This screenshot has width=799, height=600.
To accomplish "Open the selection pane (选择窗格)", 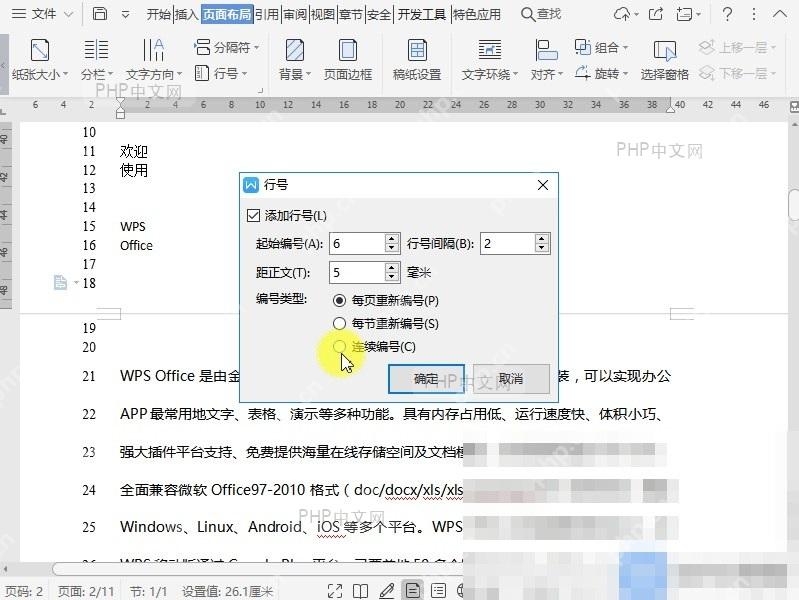I will (x=664, y=60).
